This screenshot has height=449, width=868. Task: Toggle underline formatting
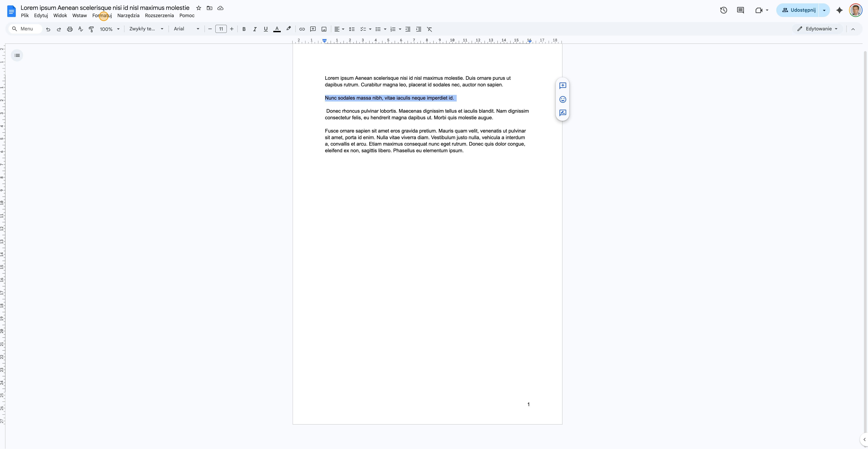265,29
